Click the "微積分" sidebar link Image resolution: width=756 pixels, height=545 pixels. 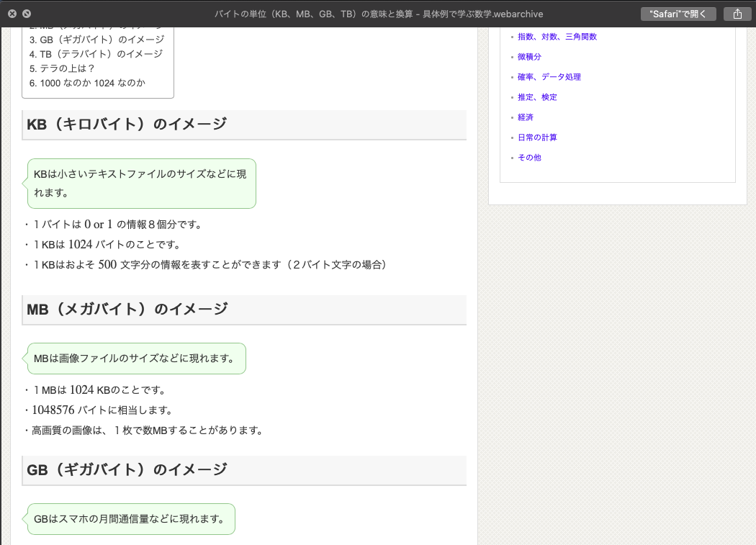coord(529,57)
